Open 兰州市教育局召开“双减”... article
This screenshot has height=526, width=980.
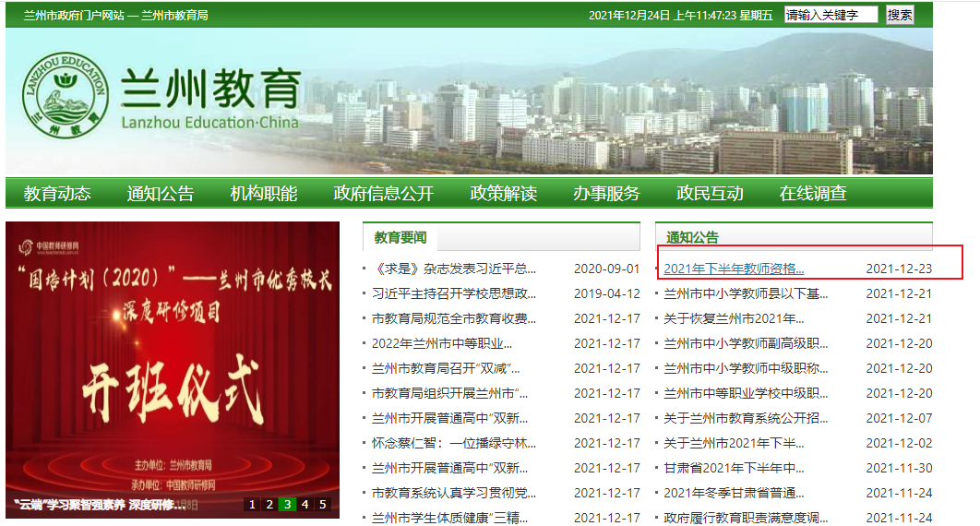coord(446,368)
